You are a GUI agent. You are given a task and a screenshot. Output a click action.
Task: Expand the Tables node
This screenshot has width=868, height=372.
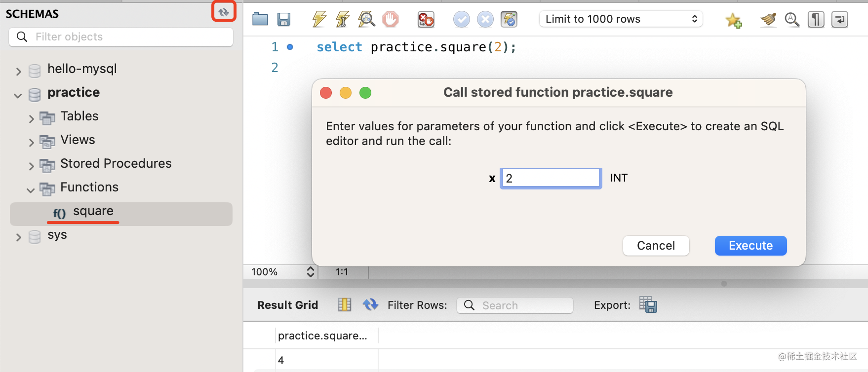(31, 119)
